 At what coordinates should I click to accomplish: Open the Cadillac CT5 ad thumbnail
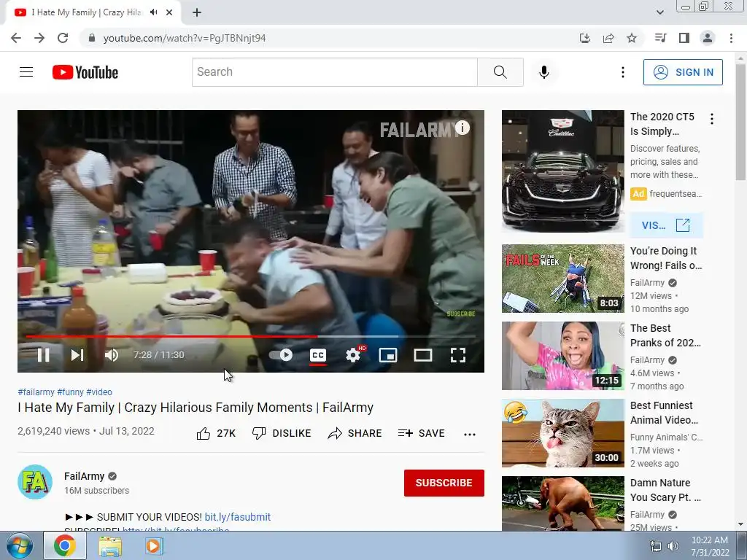[562, 171]
